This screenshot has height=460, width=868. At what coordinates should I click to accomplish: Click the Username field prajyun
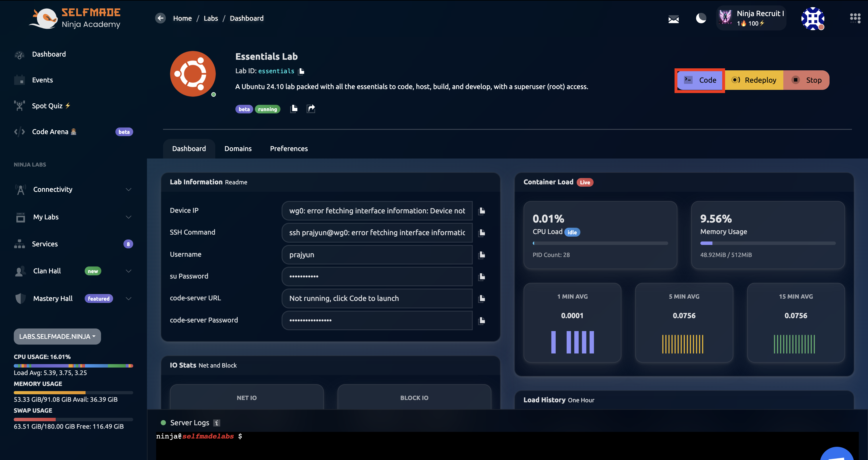coord(377,255)
